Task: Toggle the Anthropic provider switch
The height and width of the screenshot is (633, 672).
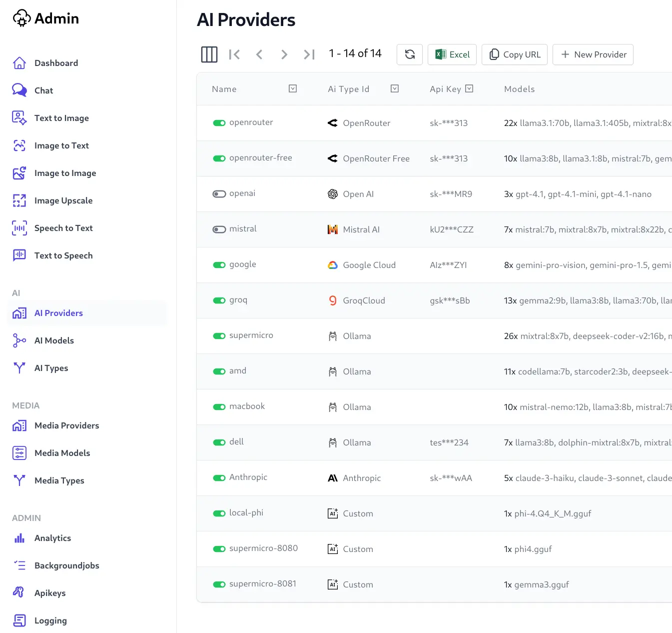Action: click(219, 478)
